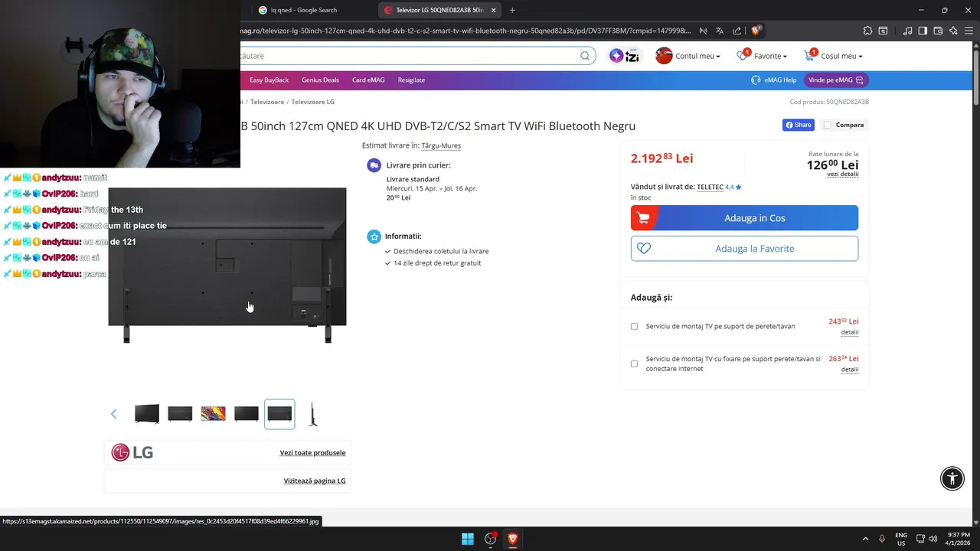The height and width of the screenshot is (551, 980).
Task: Click the TELETEC seller link
Action: coord(710,187)
